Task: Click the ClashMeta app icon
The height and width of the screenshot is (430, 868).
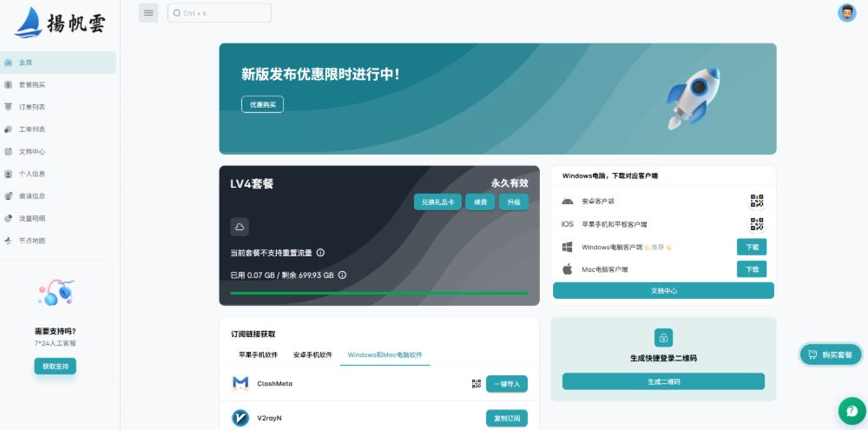Action: [240, 383]
